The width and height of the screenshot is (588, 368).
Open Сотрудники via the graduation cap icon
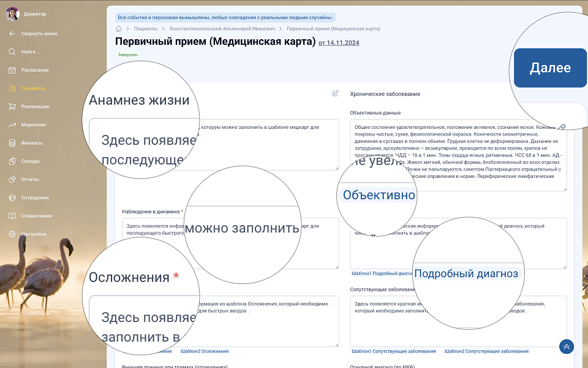pos(12,197)
